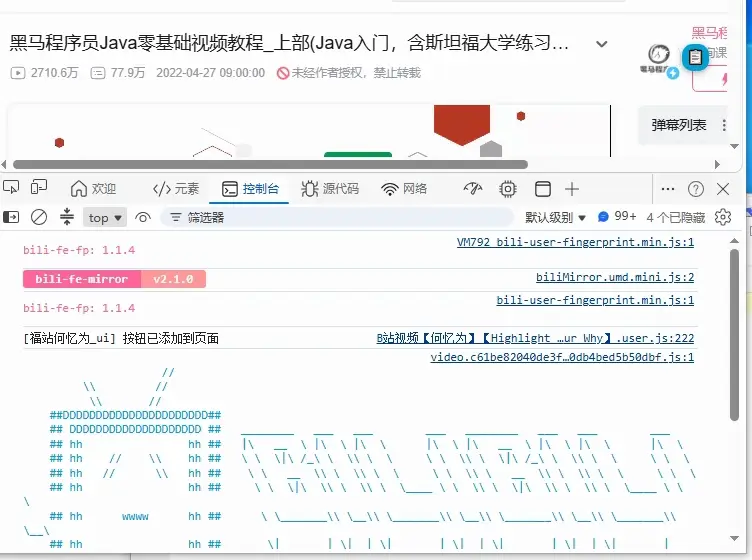Open DevTools help question mark icon
The image size is (752, 560).
tap(696, 189)
